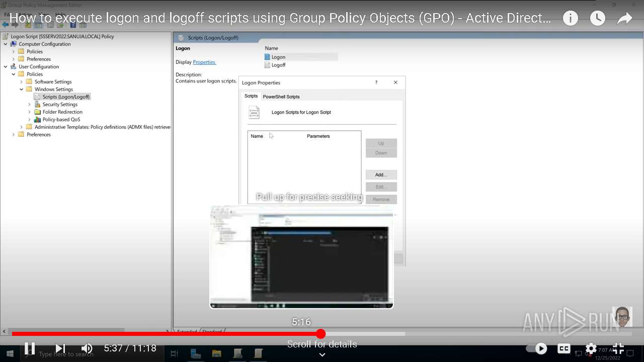This screenshot has width=644, height=362.
Task: Click the help question mark in Logon Properties
Action: (x=376, y=82)
